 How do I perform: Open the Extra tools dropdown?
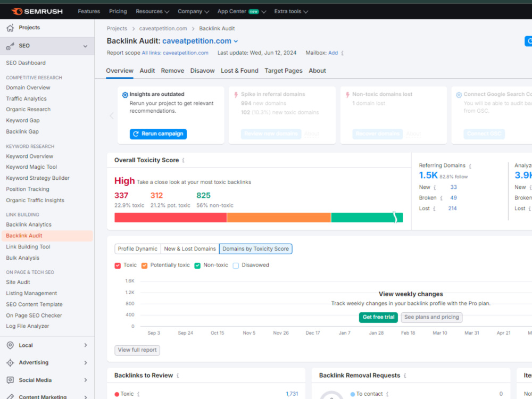click(291, 11)
